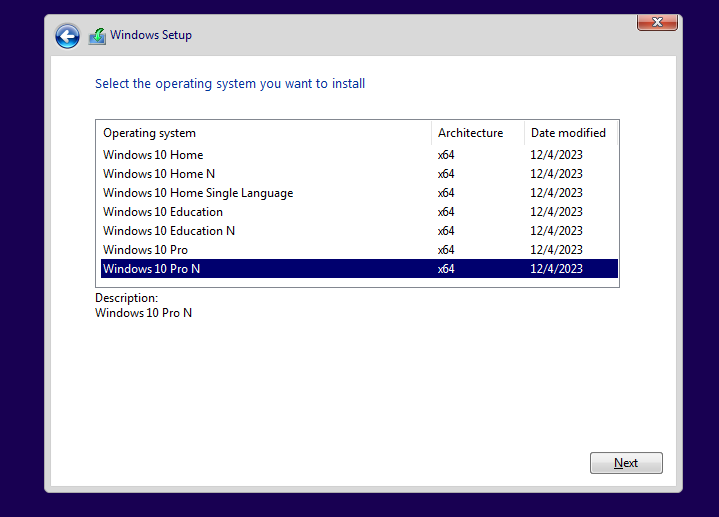Screen dimensions: 719x517
Task: Click the 'Select the operating system' heading
Action: [x=230, y=84]
